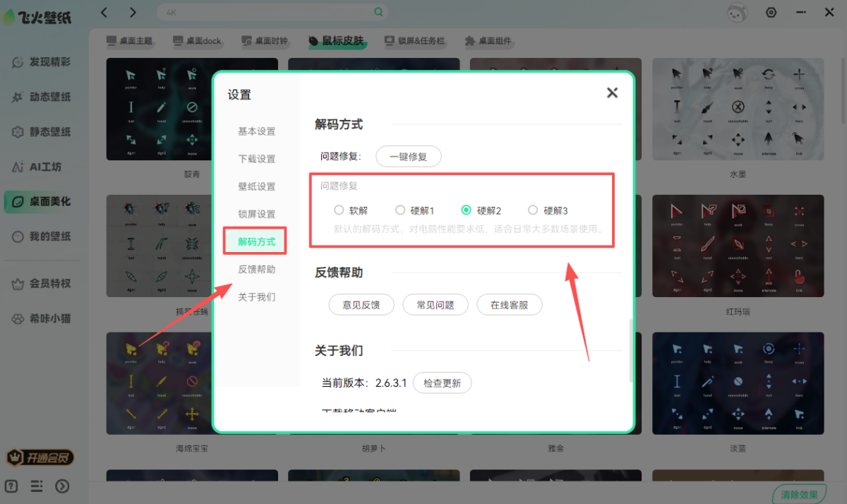Click the search magnifier icon
The width and height of the screenshot is (847, 504).
tap(379, 12)
